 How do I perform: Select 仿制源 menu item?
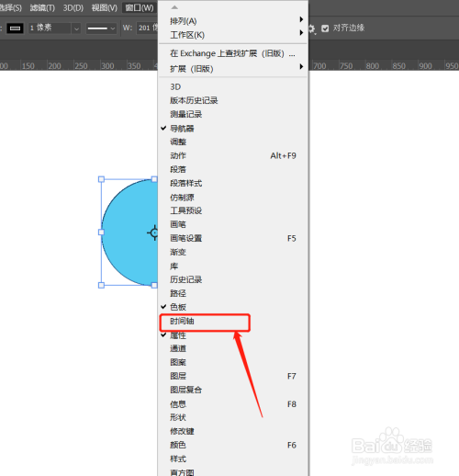click(233, 198)
